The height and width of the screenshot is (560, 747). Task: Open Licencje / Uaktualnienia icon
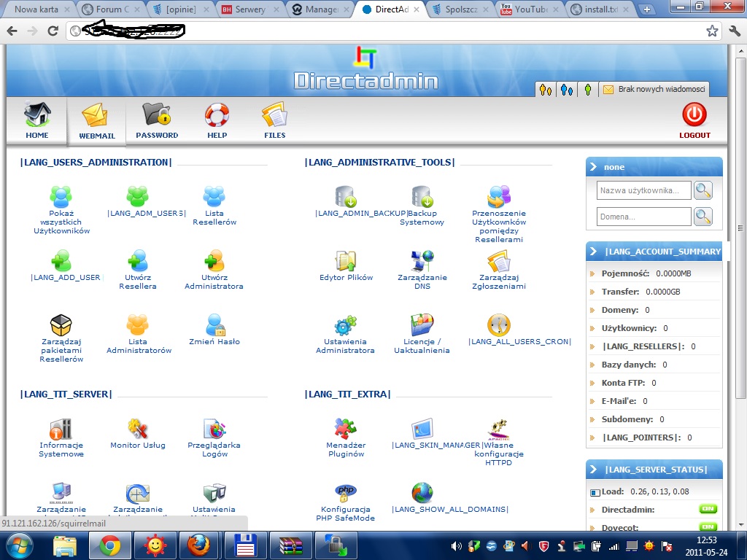[422, 324]
